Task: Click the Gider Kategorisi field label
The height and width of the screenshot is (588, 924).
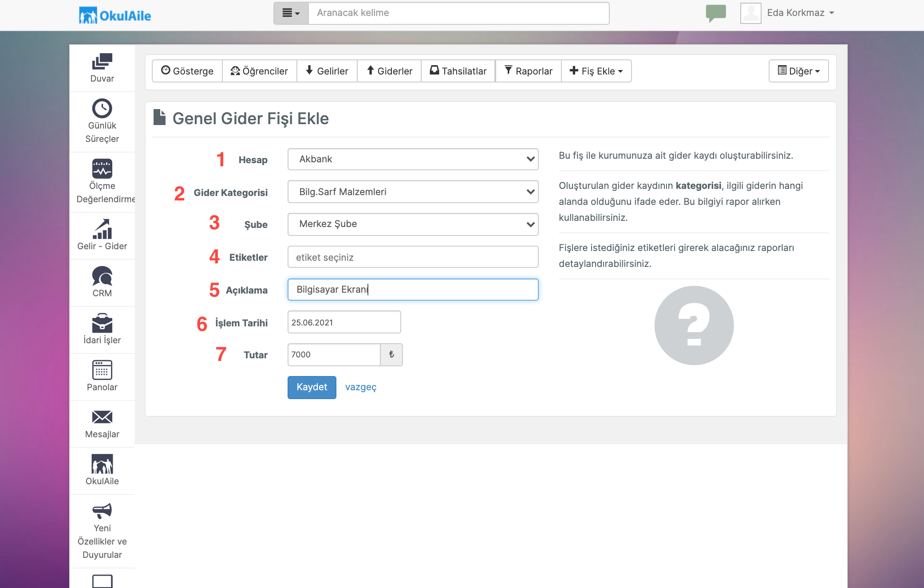Action: (230, 193)
